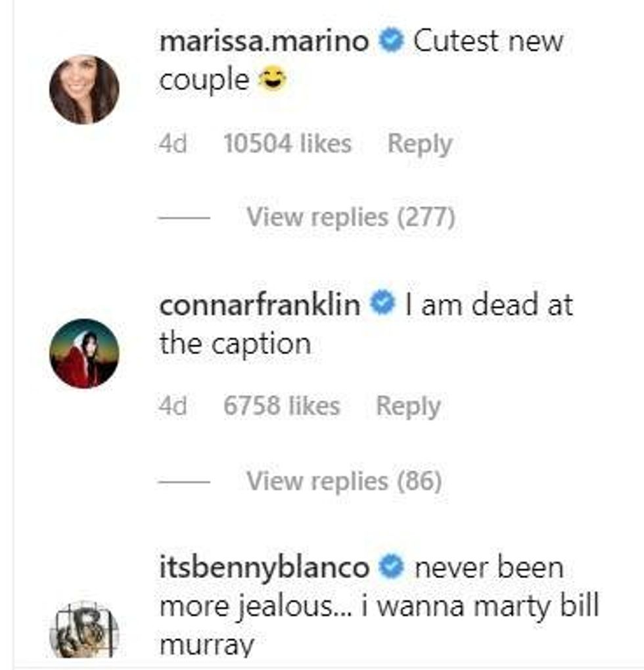Image resolution: width=644 pixels, height=670 pixels.
Task: Click the laughing emoji in marissa's comment
Action: [x=268, y=81]
